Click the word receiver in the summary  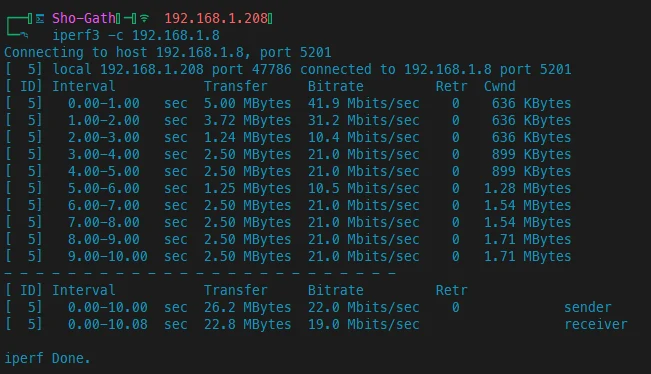pos(596,325)
